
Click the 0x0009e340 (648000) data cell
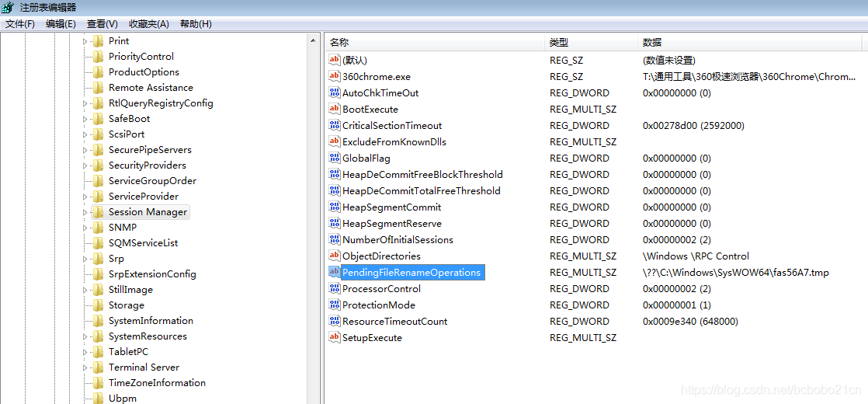(690, 322)
